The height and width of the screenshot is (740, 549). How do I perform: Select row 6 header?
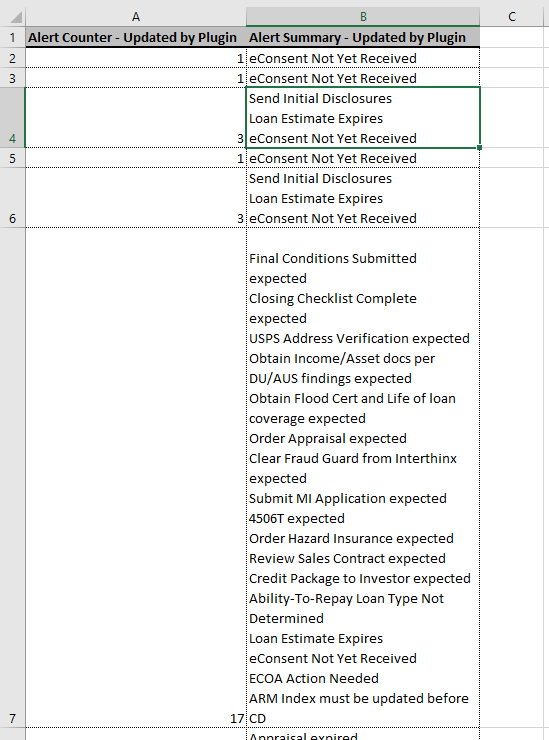coord(13,198)
